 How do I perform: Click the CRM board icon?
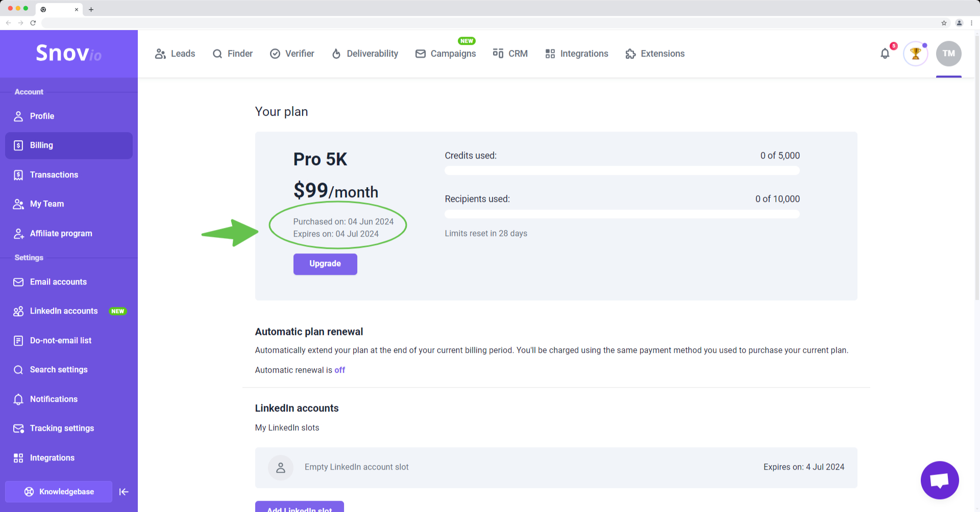point(498,53)
